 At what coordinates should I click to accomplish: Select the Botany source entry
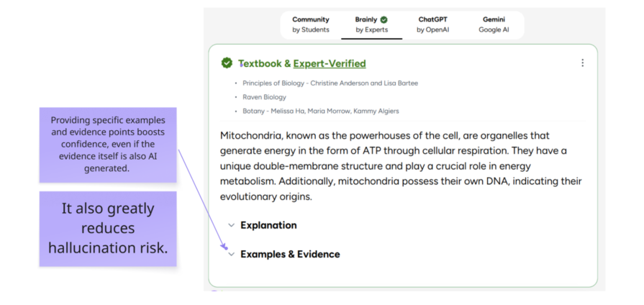tap(321, 111)
